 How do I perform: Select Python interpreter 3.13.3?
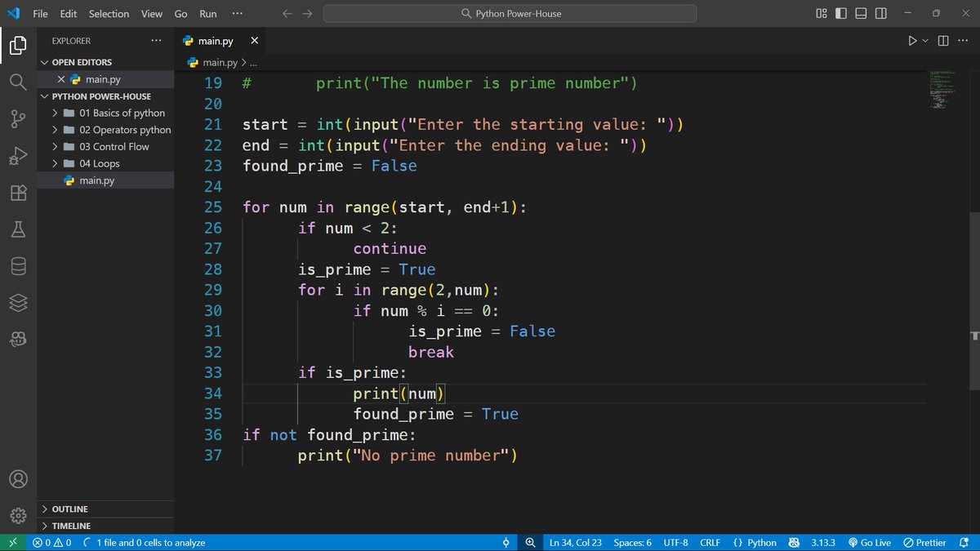point(824,543)
